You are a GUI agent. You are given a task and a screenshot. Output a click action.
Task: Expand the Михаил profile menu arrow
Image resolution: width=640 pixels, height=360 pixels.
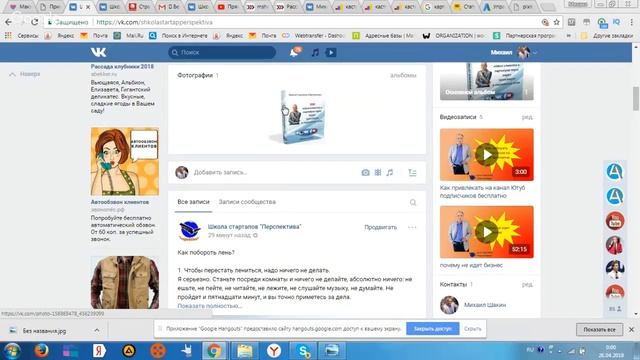click(535, 53)
